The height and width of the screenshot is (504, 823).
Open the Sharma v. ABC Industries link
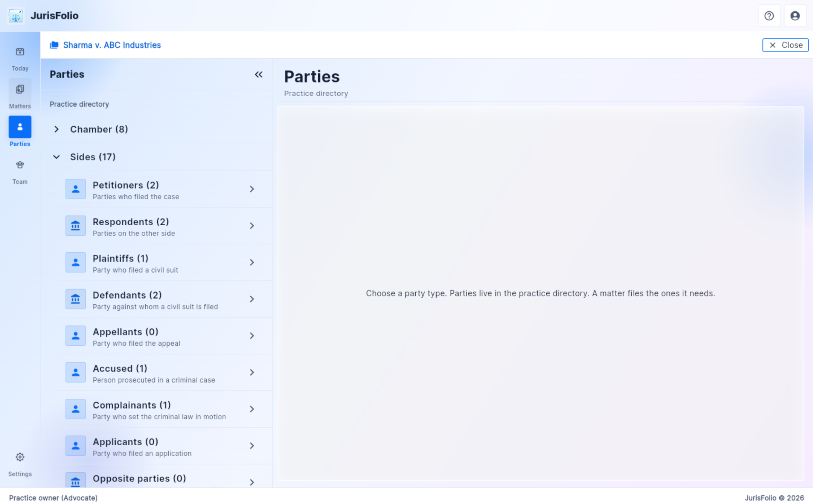point(112,45)
